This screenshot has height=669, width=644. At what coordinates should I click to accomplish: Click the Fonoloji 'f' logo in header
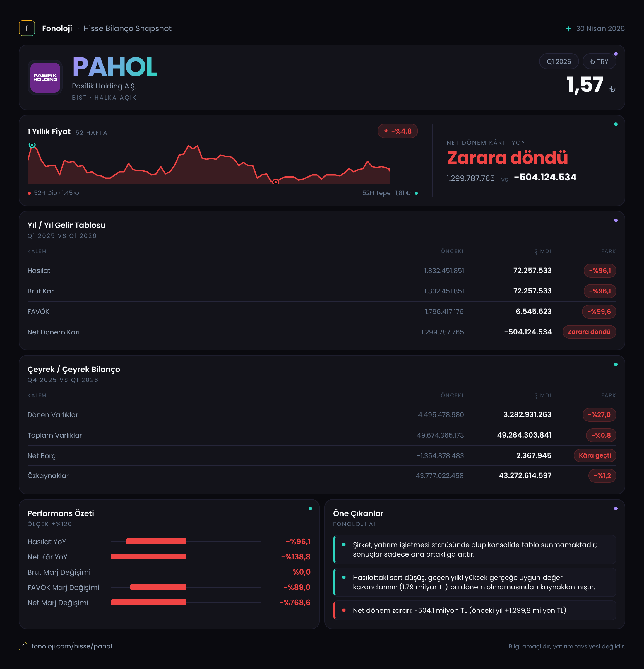pos(27,28)
